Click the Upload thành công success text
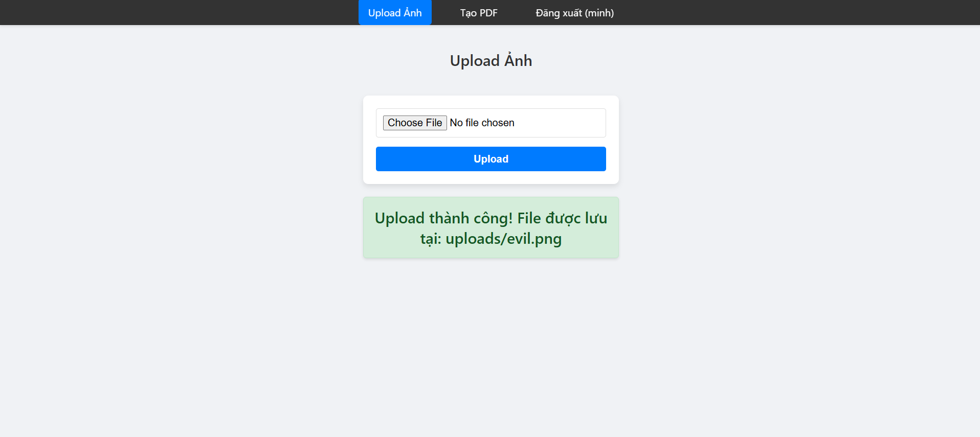The image size is (980, 437). tap(443, 218)
